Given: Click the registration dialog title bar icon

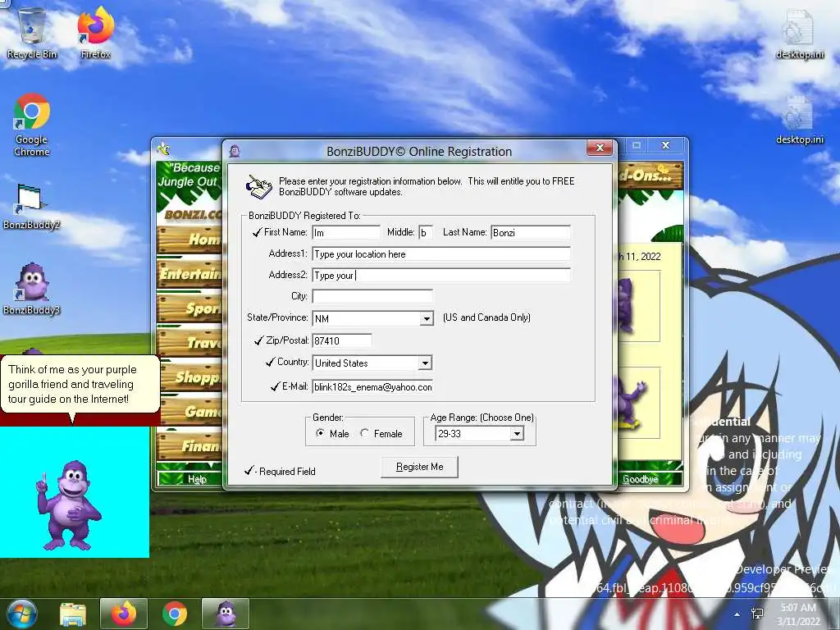Looking at the screenshot, I should click(x=234, y=152).
